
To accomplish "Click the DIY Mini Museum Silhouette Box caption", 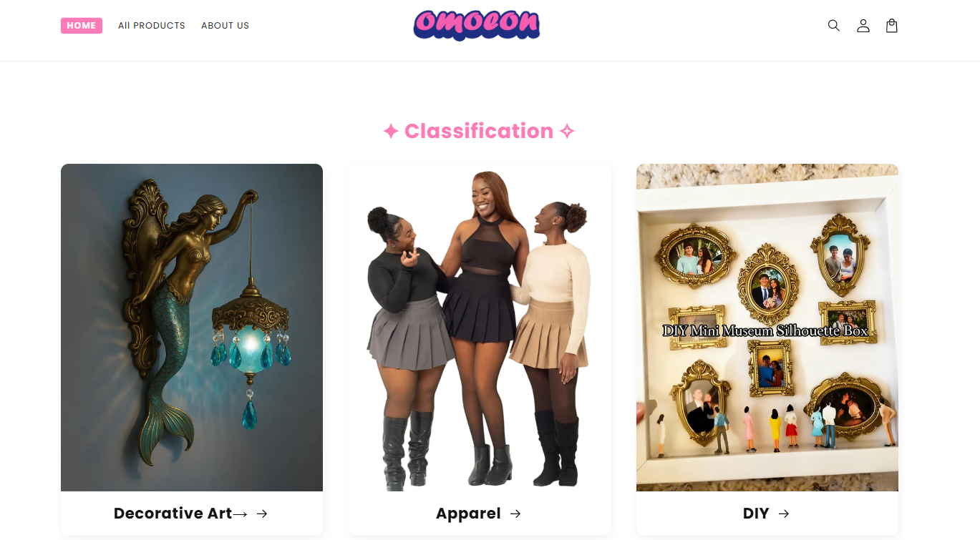I will pos(765,331).
